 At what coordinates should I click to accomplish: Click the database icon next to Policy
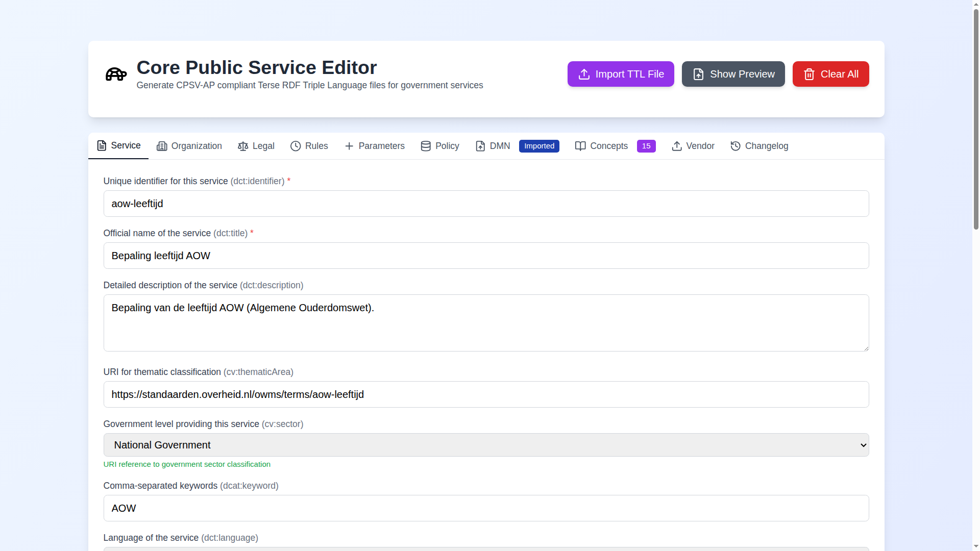425,146
